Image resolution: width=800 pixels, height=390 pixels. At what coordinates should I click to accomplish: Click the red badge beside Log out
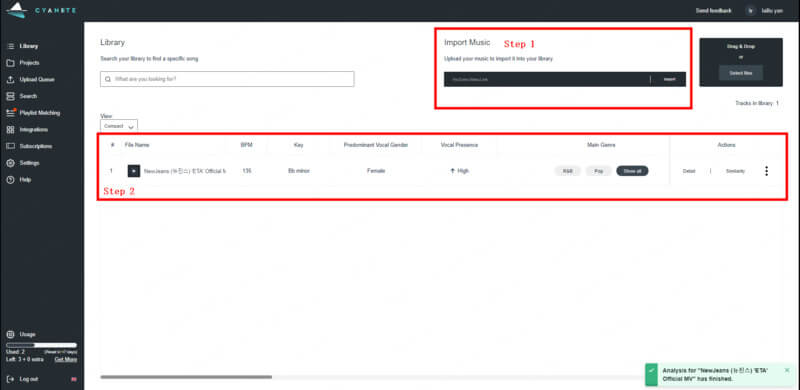pos(74,379)
